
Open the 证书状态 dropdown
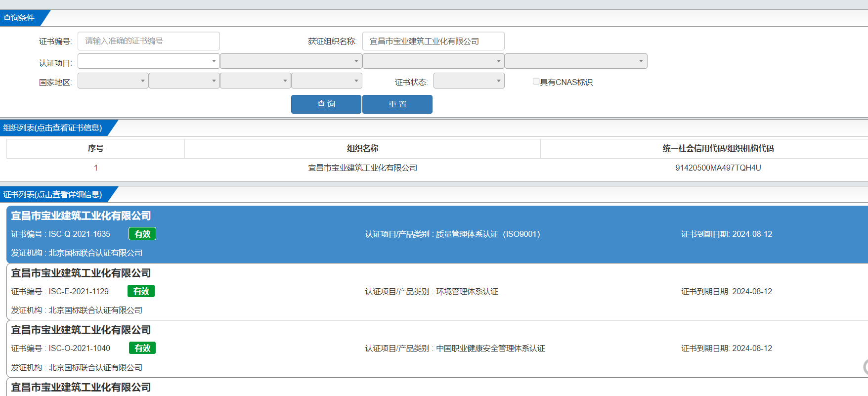point(469,81)
